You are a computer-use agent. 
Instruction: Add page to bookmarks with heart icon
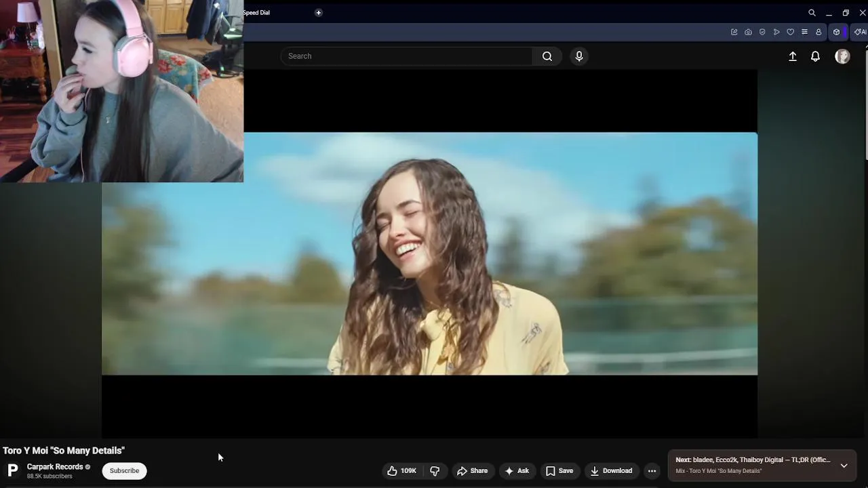point(790,32)
